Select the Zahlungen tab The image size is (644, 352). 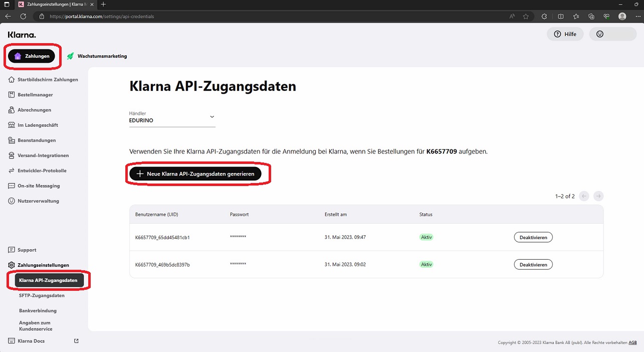pyautogui.click(x=32, y=56)
